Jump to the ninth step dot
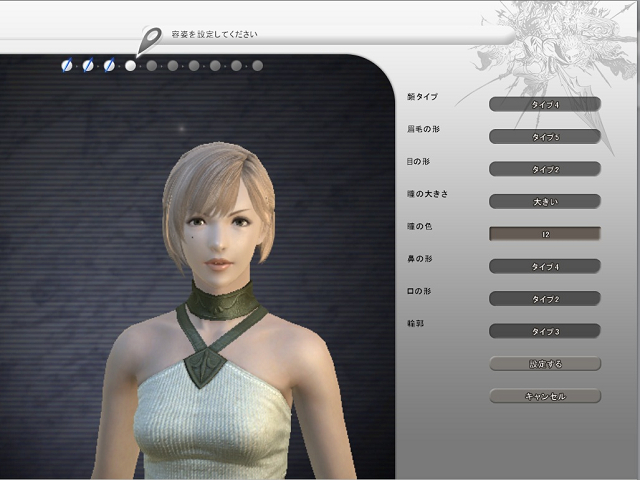 click(236, 65)
